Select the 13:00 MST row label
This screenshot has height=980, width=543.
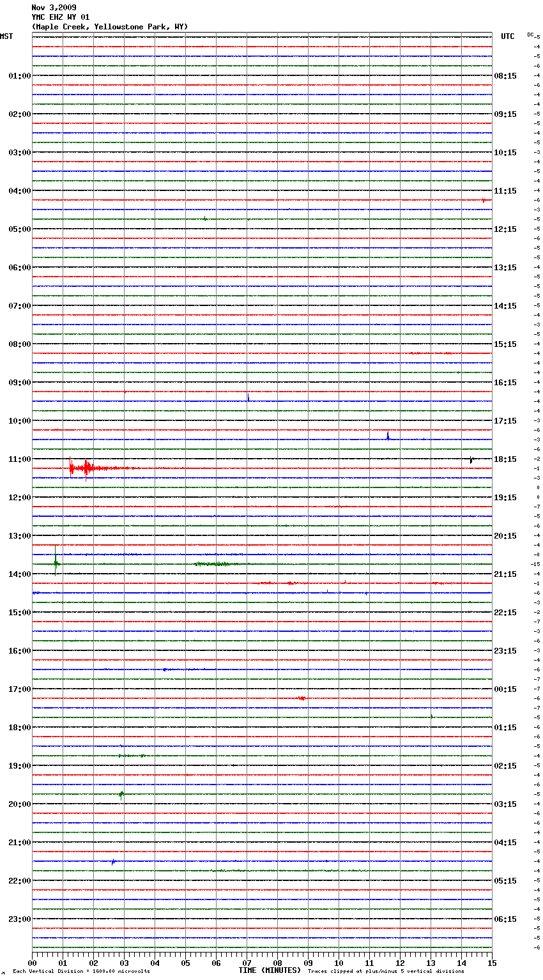click(20, 535)
